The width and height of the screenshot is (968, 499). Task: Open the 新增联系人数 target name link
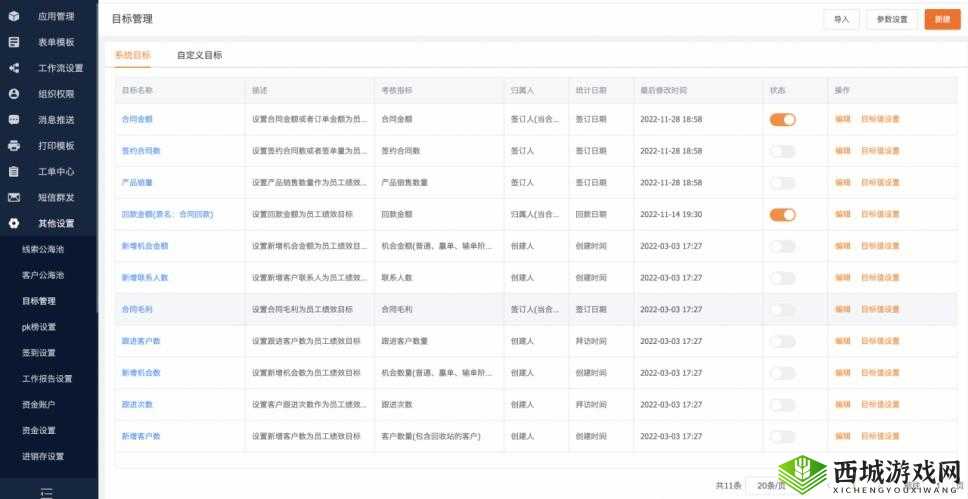click(145, 278)
